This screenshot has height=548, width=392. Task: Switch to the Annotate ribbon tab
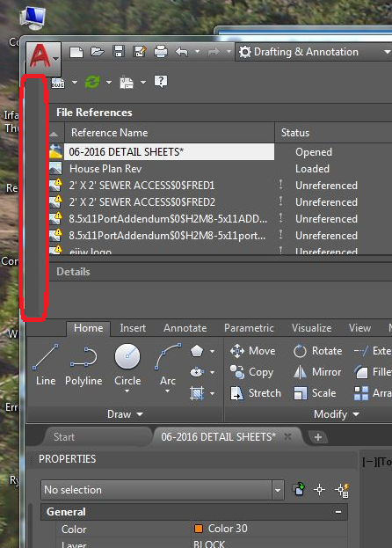[x=185, y=328]
